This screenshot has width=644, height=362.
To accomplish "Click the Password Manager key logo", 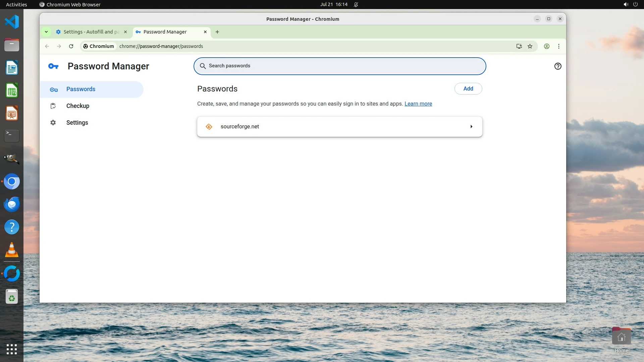I will coord(53,66).
